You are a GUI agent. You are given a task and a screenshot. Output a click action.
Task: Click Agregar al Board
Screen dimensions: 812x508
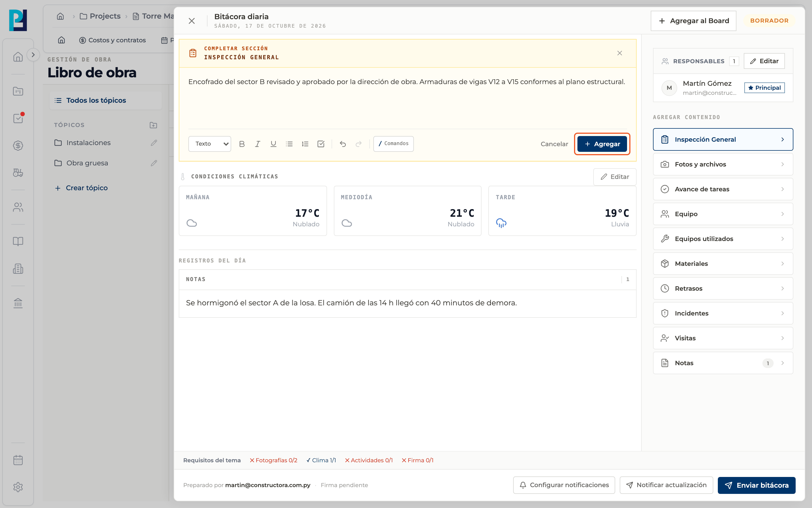(693, 21)
